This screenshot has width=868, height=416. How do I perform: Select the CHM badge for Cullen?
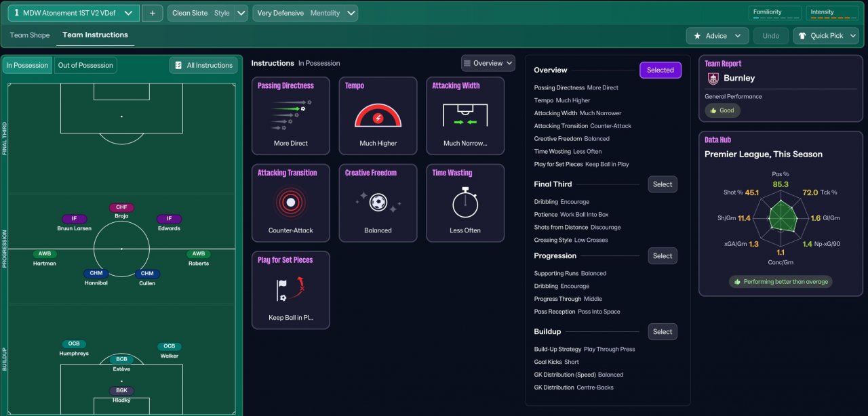147,274
